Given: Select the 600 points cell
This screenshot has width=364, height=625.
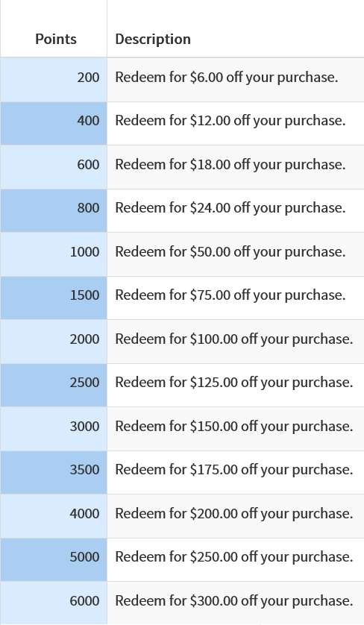Looking at the screenshot, I should [54, 167].
